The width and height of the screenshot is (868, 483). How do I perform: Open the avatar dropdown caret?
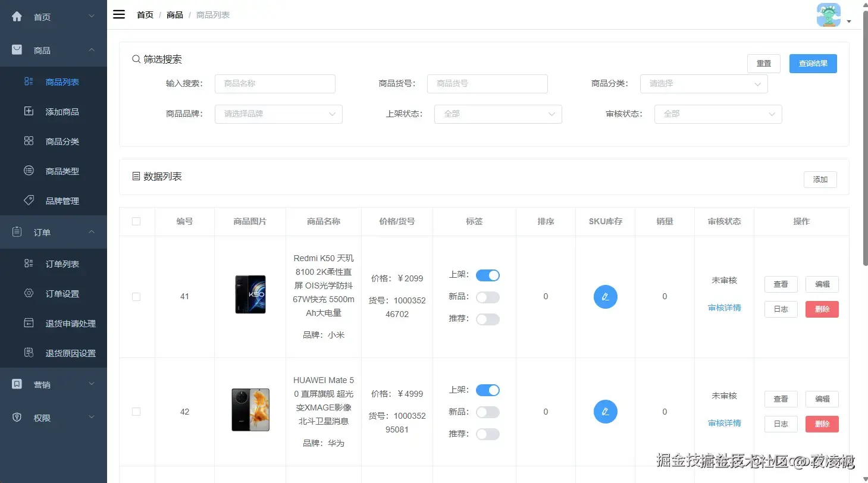(x=849, y=21)
